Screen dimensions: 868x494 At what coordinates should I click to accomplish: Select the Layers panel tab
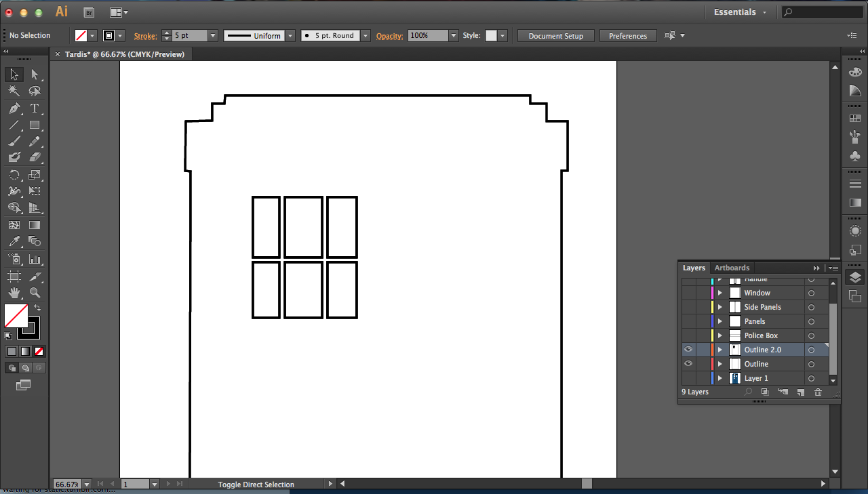(x=694, y=268)
